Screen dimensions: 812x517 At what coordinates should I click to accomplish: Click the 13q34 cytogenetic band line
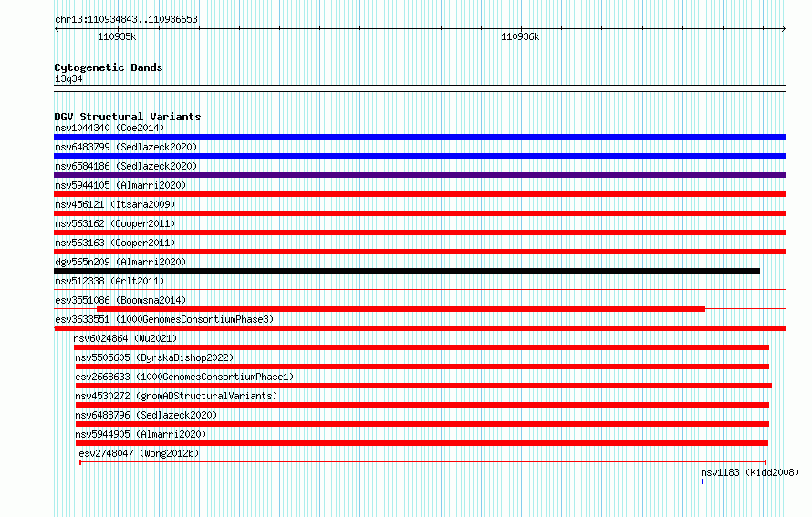420,88
